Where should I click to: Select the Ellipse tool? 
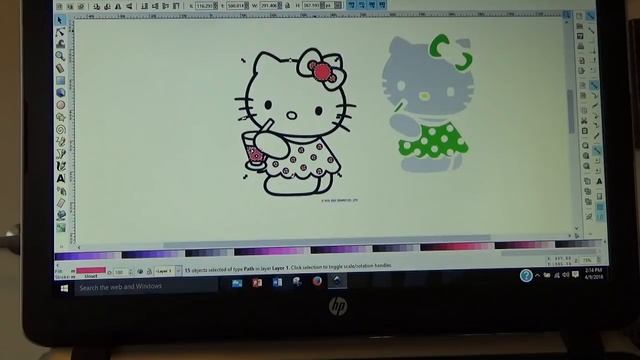pos(61,105)
